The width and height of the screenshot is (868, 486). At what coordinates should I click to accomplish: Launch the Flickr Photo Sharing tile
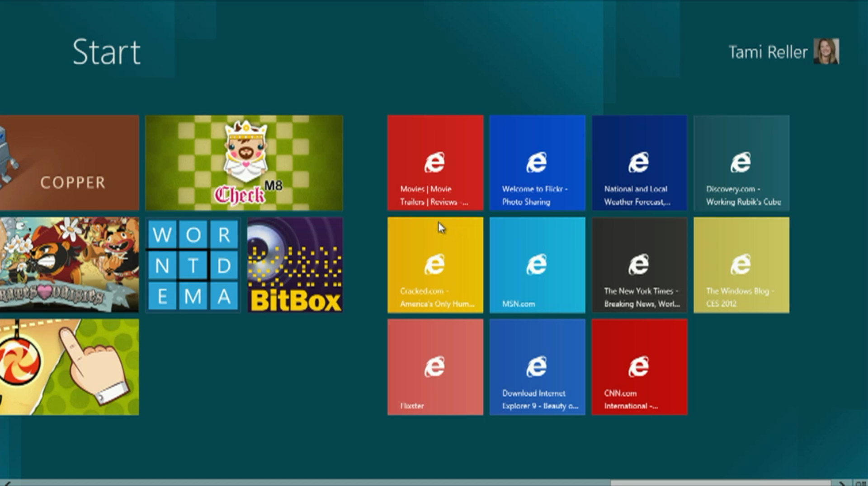click(x=537, y=164)
